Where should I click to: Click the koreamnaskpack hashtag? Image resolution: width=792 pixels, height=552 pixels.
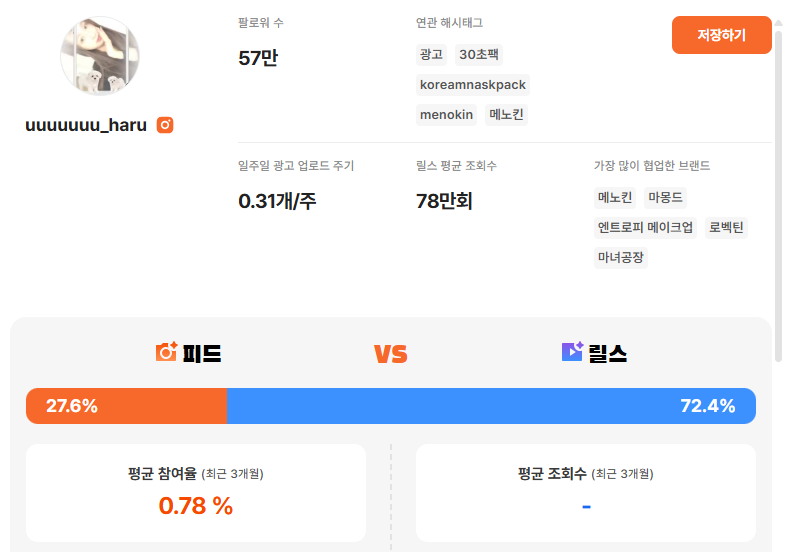point(472,85)
